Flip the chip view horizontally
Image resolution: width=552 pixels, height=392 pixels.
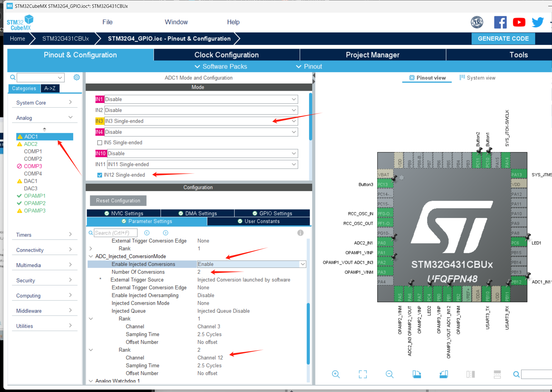pyautogui.click(x=470, y=374)
